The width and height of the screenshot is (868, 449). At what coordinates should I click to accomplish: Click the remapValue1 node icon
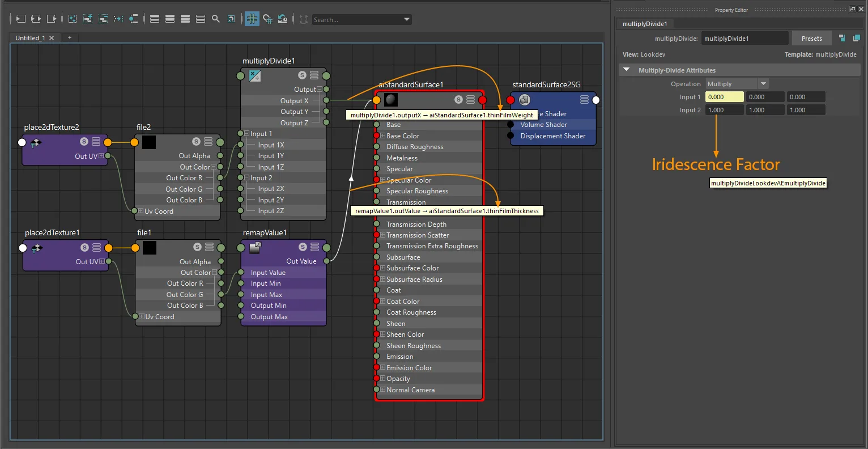[x=255, y=247]
